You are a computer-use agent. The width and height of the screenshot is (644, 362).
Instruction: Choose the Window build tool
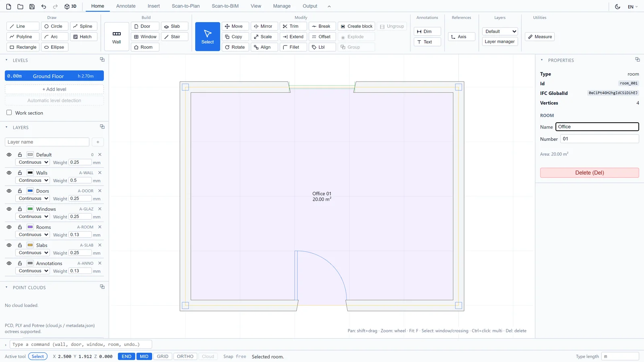click(x=145, y=37)
